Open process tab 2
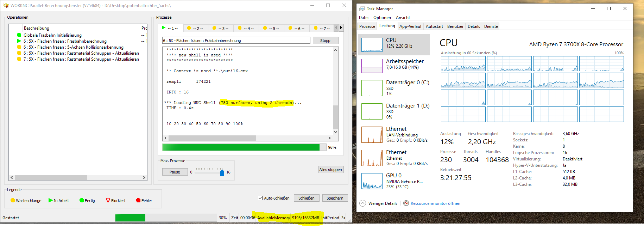 point(196,28)
